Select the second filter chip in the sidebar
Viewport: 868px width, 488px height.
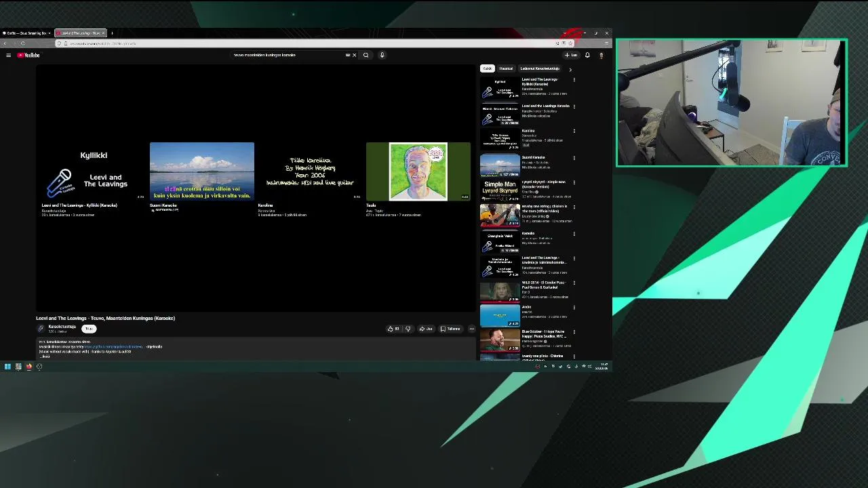506,68
